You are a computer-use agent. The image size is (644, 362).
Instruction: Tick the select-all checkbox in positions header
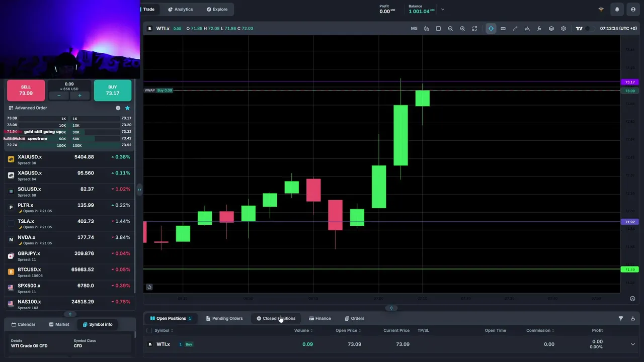(149, 330)
